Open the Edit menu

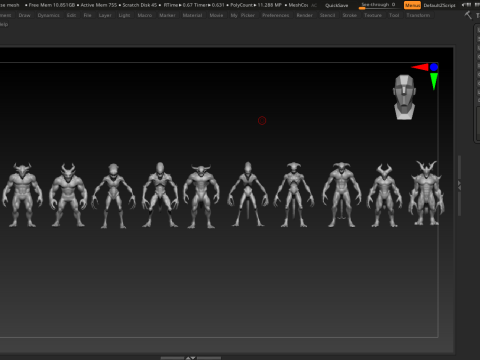(71, 15)
